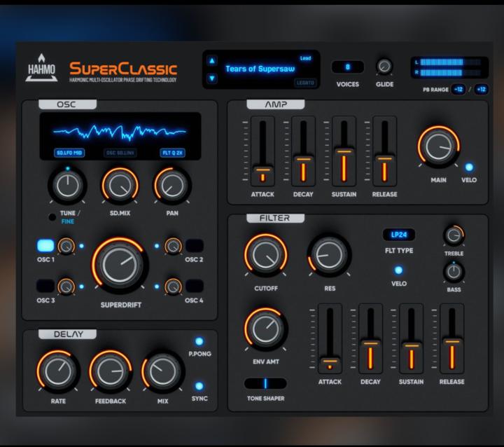The width and height of the screenshot is (504, 447).
Task: Toggle the OSC SD.LINK button
Action: point(120,153)
